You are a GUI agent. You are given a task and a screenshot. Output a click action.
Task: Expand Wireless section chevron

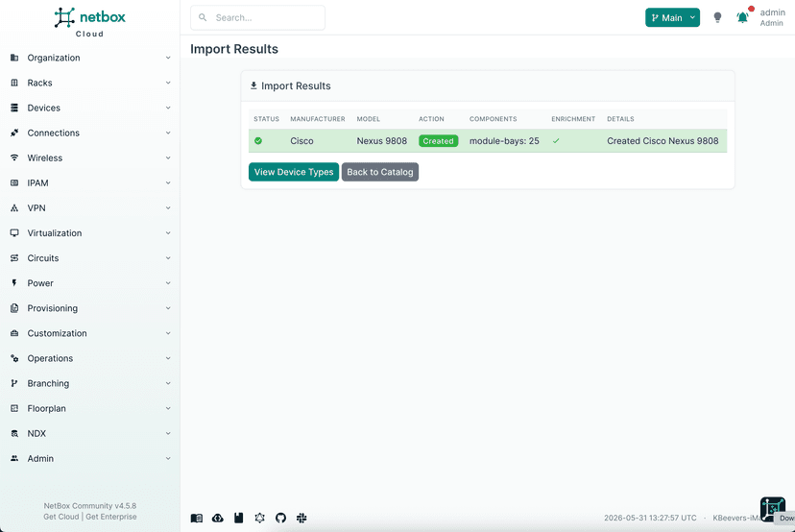pos(168,157)
